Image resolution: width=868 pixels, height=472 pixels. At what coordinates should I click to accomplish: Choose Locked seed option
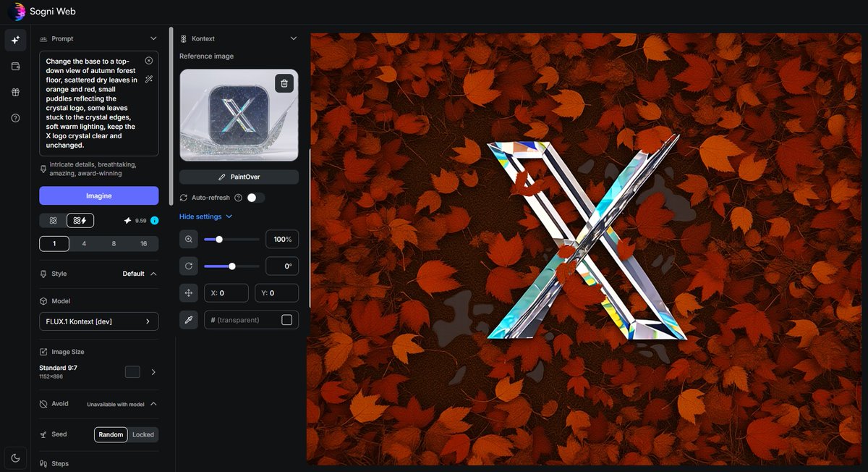click(x=143, y=434)
